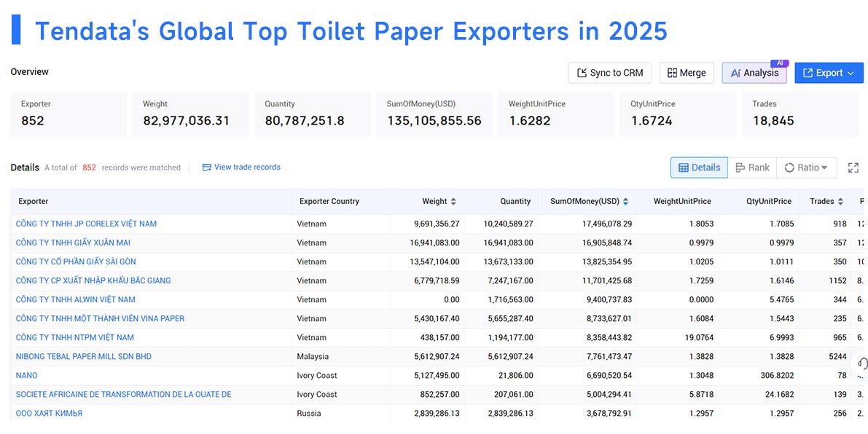Screen dimensions: 868x434
Task: Select the QtyUnitPrice 1.6724 overview card
Action: [x=678, y=114]
